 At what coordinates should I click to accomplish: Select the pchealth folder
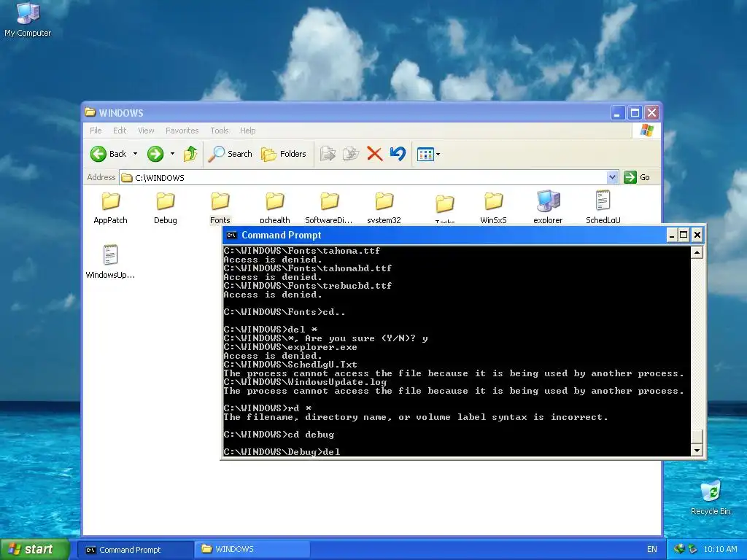coord(275,208)
